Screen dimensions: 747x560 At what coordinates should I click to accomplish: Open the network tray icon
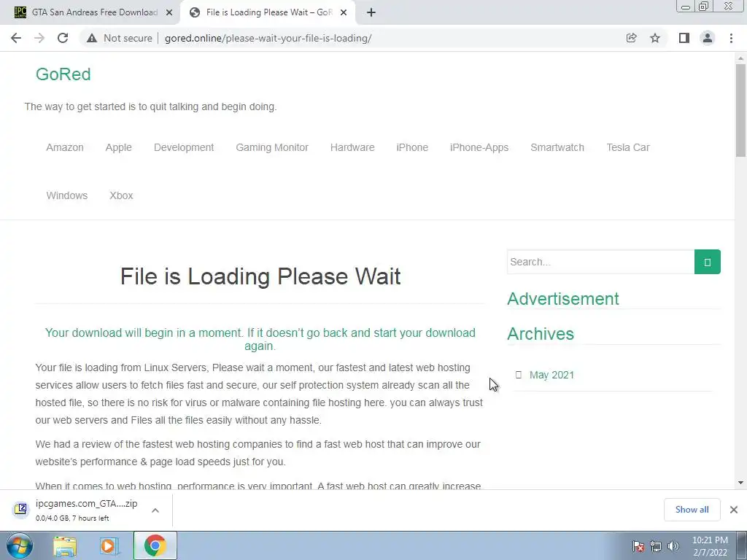pos(656,546)
